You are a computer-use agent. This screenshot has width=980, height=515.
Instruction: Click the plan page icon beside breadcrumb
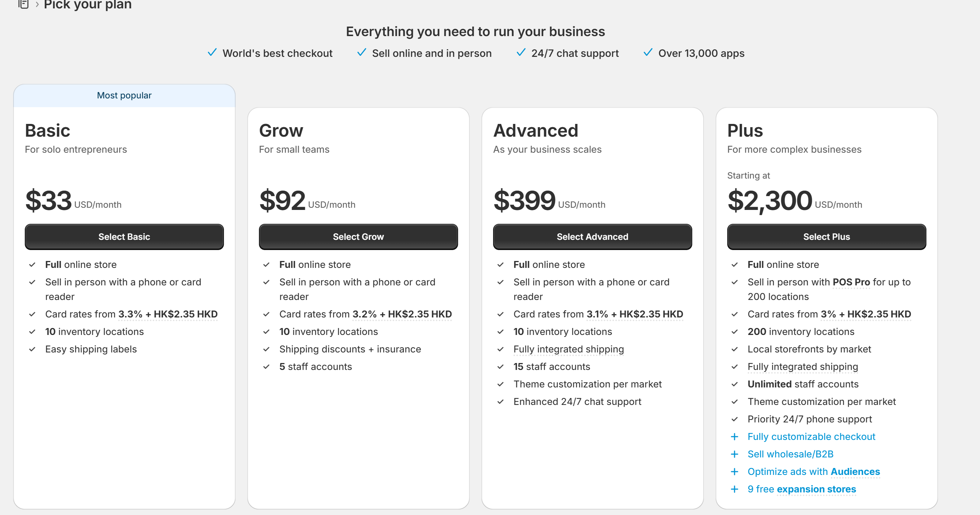pyautogui.click(x=24, y=4)
